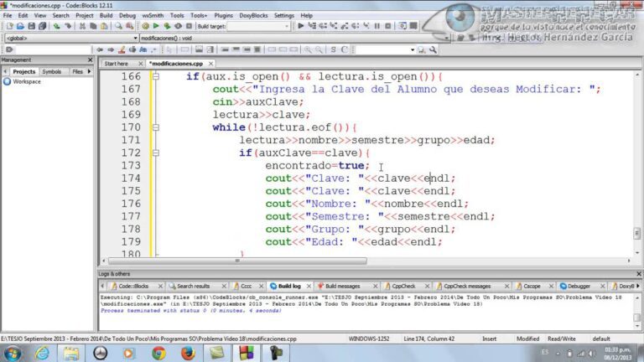
Task: Run the program with the green play icon
Action: pyautogui.click(x=156, y=26)
